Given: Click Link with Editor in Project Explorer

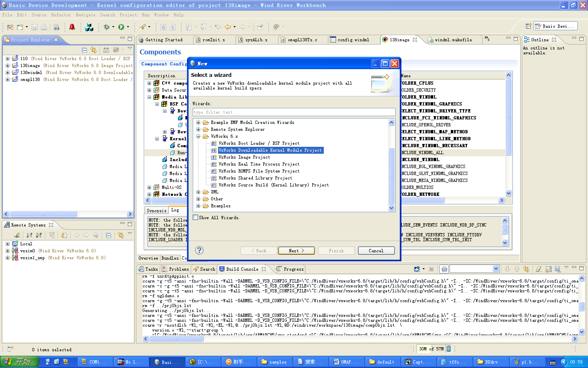Looking at the screenshot, I should pos(94,50).
